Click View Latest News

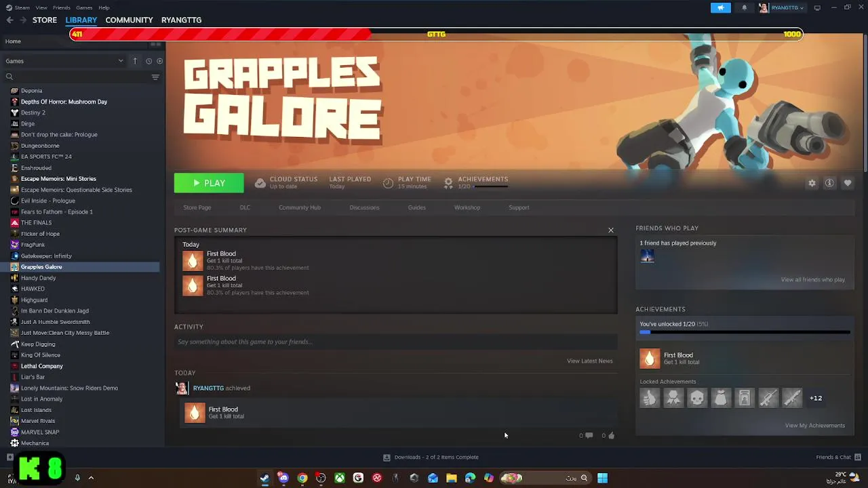pyautogui.click(x=589, y=361)
